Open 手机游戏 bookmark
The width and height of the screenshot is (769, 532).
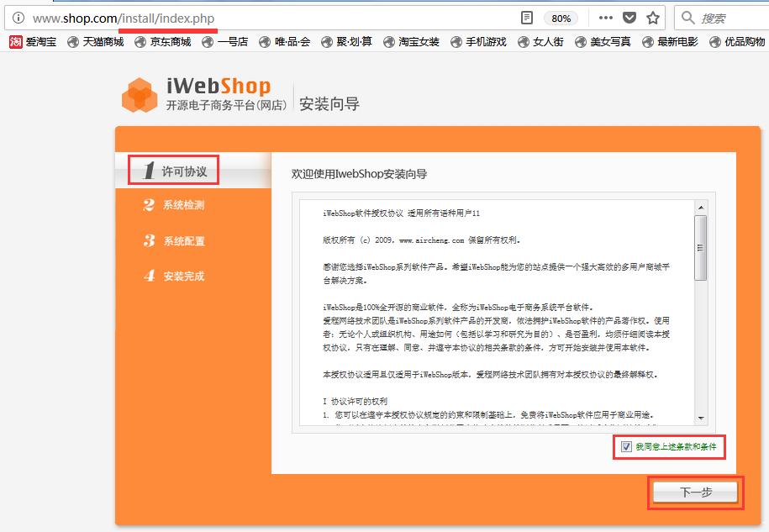pos(478,42)
